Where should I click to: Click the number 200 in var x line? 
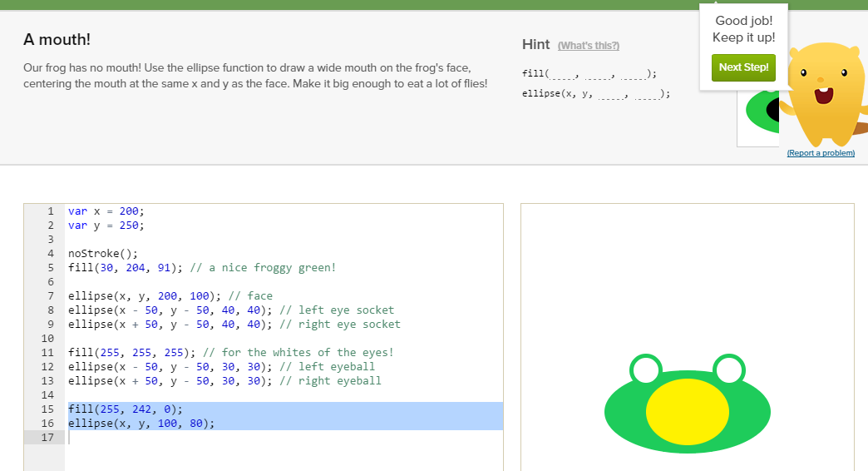tap(128, 211)
